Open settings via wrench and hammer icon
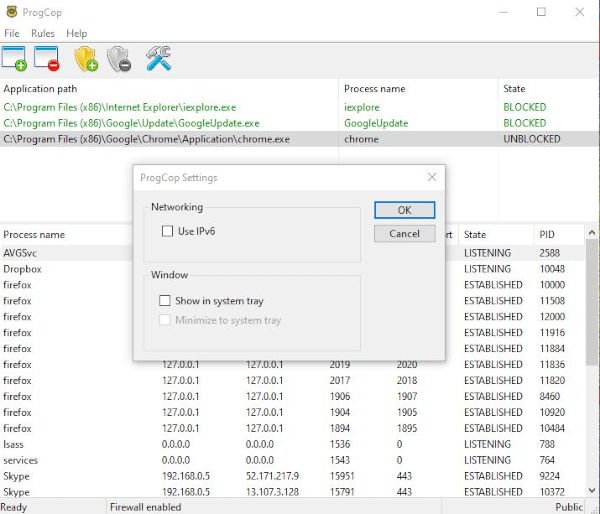Viewport: 600px width, 514px height. click(158, 59)
